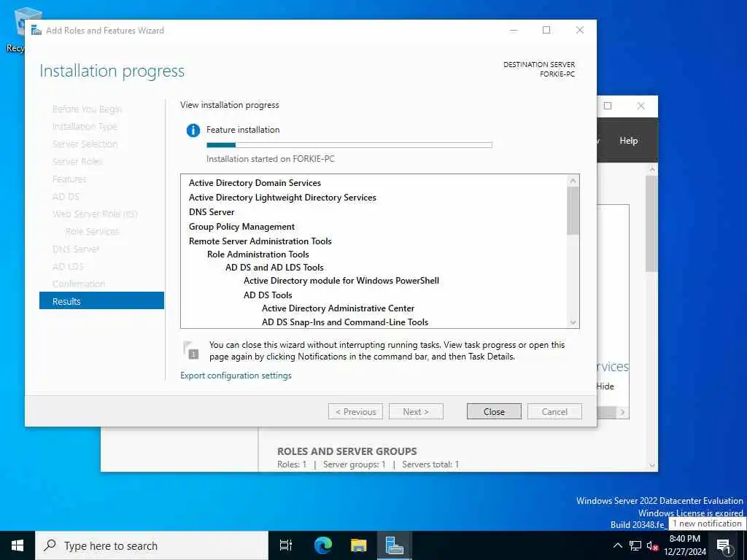Maximize the Add Roles and Features Wizard

click(546, 30)
